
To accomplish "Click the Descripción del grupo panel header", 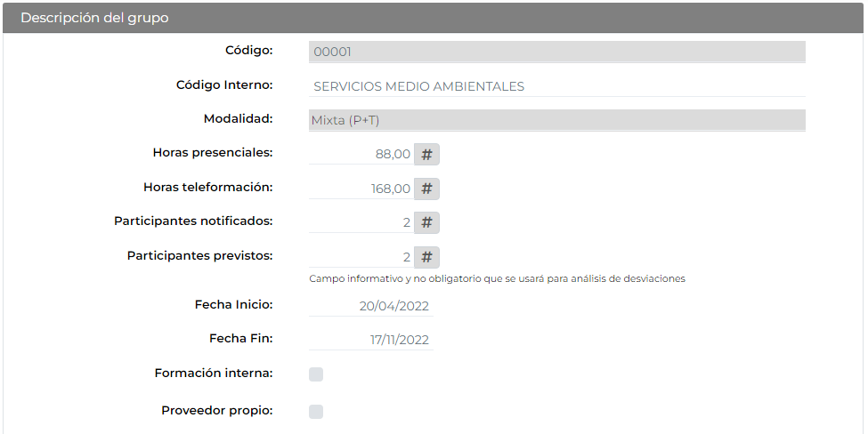I will pyautogui.click(x=434, y=18).
